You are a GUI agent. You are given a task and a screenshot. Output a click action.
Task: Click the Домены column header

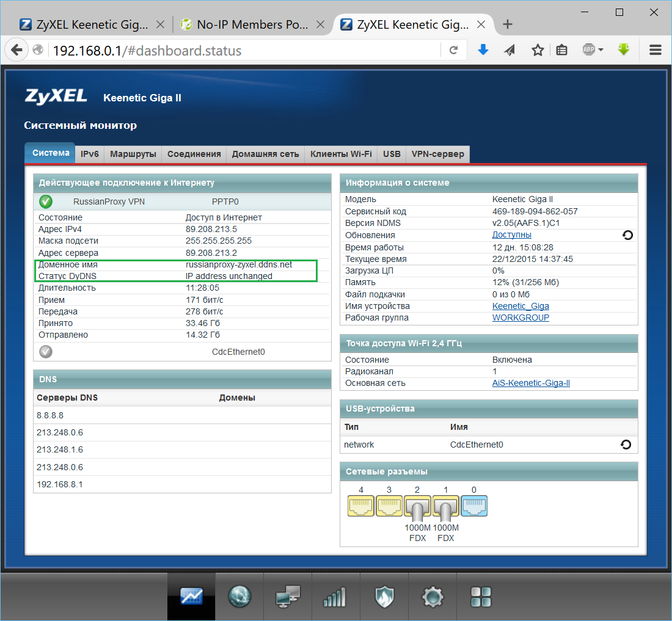tap(237, 398)
